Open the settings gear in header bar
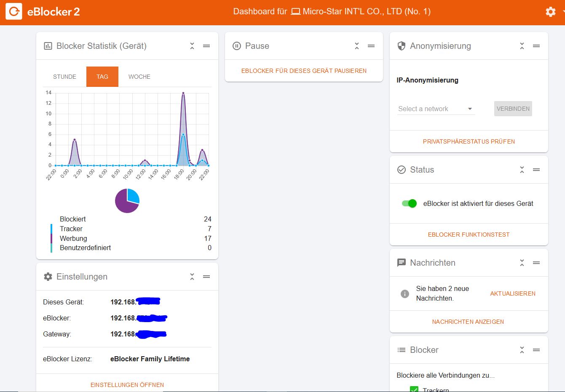Screen dimensions: 565x392 [550, 12]
